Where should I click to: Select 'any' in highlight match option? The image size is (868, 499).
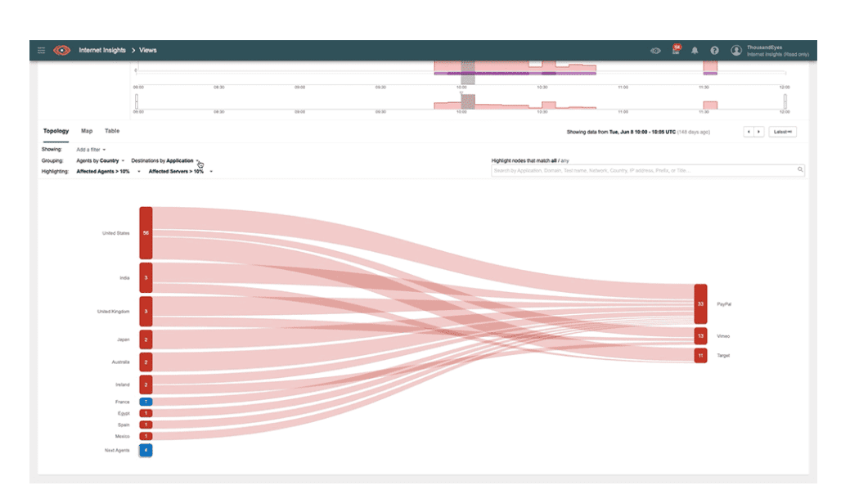point(564,160)
